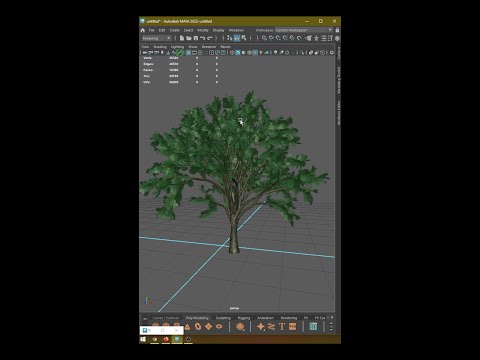480x360 pixels.
Task: Open the vertical Modeling Toolkit side tab
Action: click(338, 80)
